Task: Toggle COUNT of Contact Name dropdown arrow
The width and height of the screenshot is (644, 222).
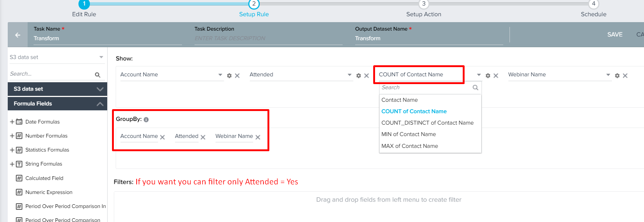Action: (x=479, y=75)
